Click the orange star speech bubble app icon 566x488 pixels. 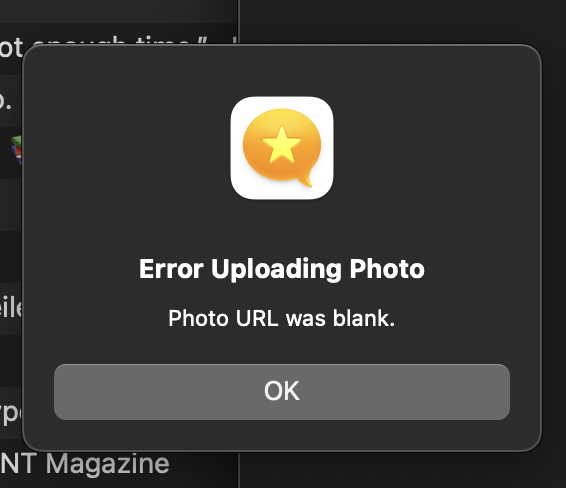coord(282,148)
